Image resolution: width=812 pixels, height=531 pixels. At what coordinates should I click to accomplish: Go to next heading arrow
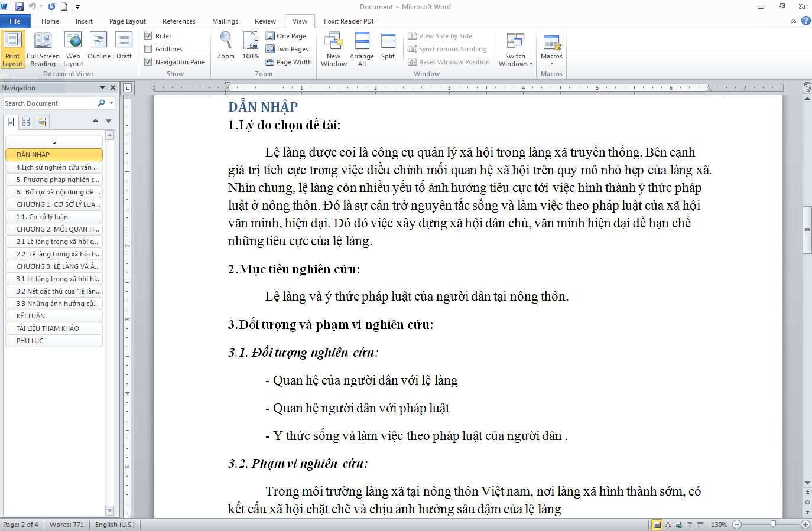click(x=109, y=121)
